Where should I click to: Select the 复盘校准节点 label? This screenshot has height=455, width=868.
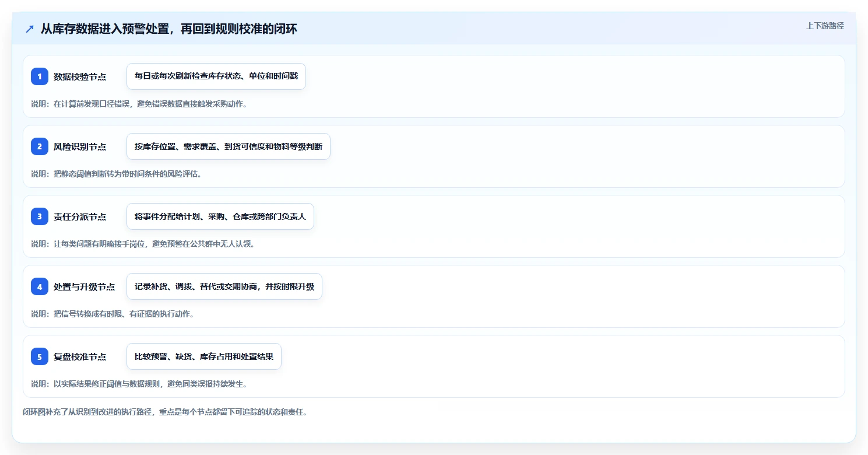click(x=80, y=356)
